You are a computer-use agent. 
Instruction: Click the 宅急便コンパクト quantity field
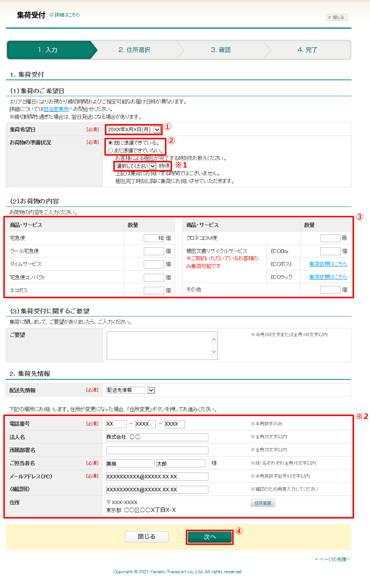[x=154, y=277]
